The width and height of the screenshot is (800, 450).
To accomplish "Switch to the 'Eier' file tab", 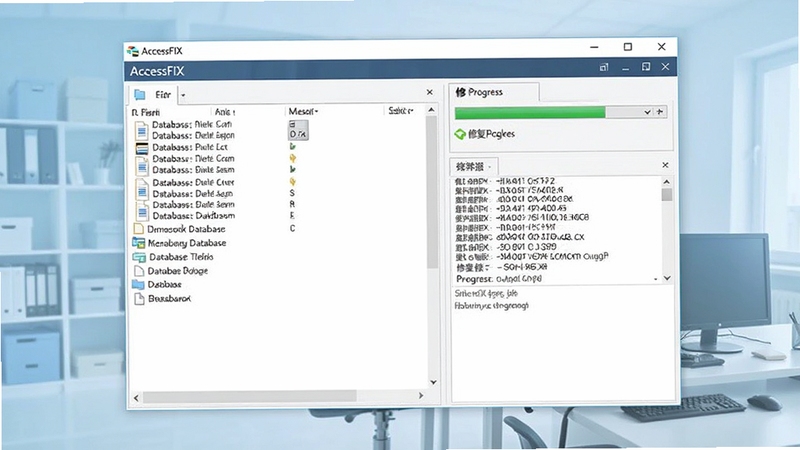I will click(x=154, y=95).
